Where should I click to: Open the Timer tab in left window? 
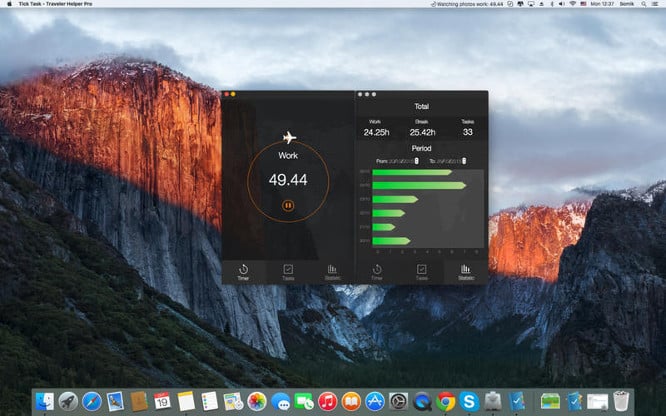pyautogui.click(x=243, y=272)
